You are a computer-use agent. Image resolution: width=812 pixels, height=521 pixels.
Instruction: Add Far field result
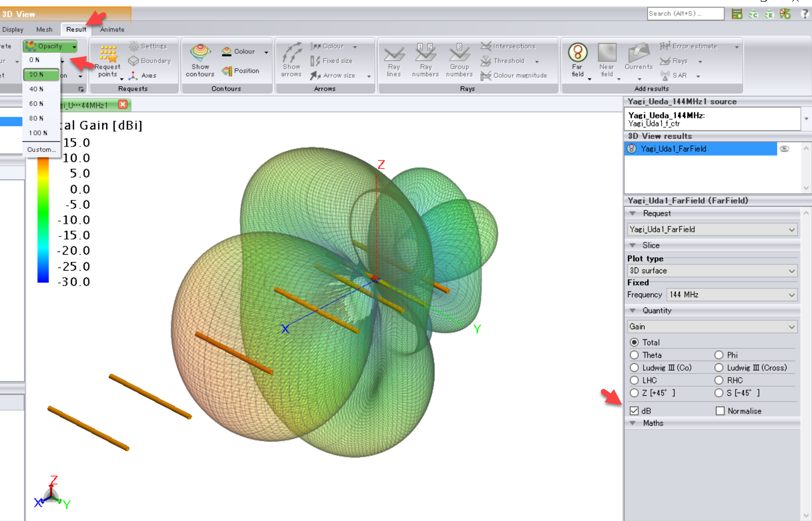pyautogui.click(x=578, y=61)
